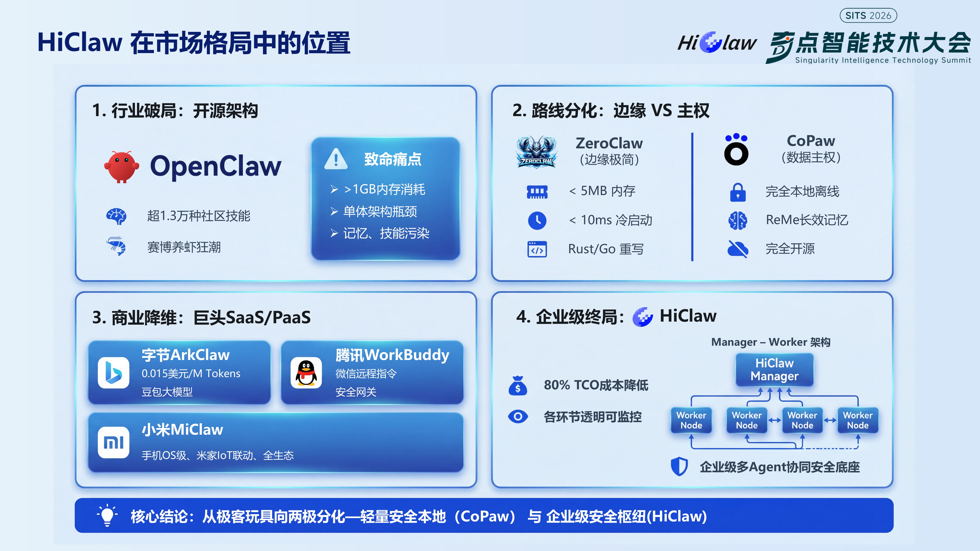Click the shrimp icon beside 赛博养虾狂潮
This screenshot has width=980, height=551.
coord(116,246)
